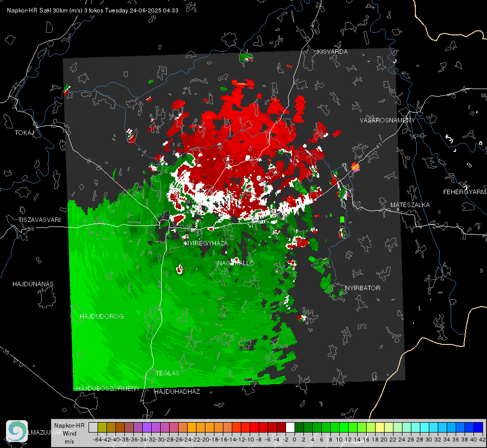Screen dimensions: 487x448
Task: Click the HAJDÚBÖSZÖRMÉNY city label
Action: pos(108,388)
